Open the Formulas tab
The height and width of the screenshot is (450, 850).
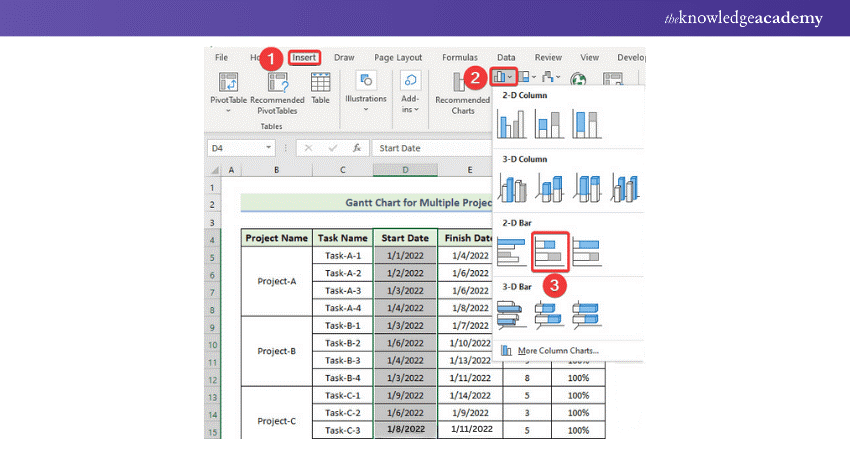[461, 58]
